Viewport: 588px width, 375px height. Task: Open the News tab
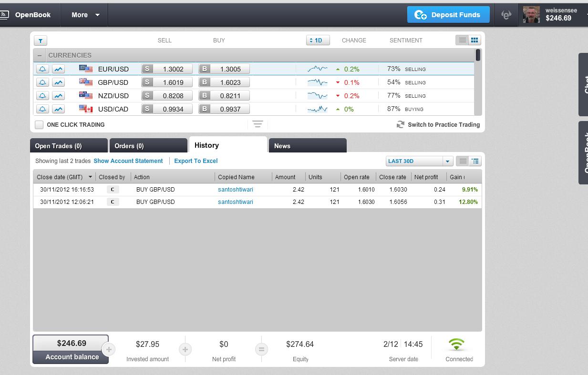pyautogui.click(x=307, y=146)
